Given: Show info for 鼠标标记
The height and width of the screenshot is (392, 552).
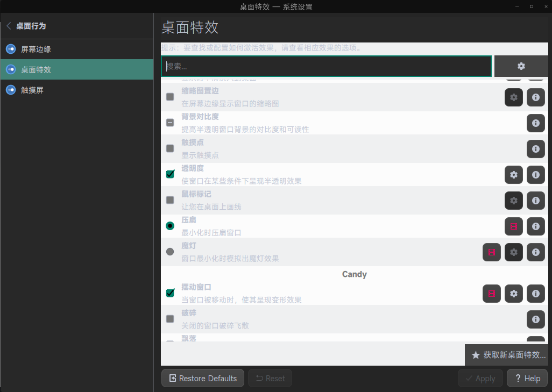Looking at the screenshot, I should tap(535, 201).
